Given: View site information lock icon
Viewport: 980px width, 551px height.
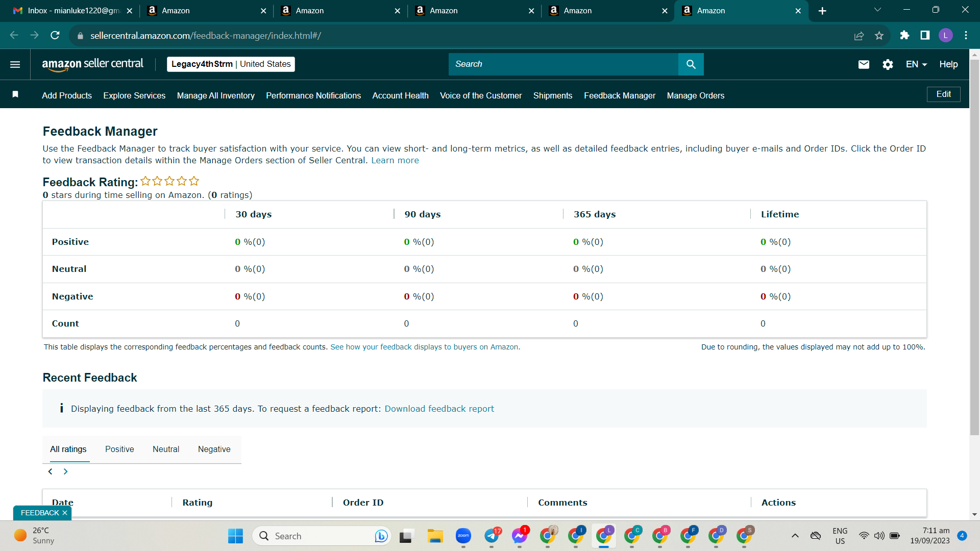Looking at the screenshot, I should (x=80, y=36).
